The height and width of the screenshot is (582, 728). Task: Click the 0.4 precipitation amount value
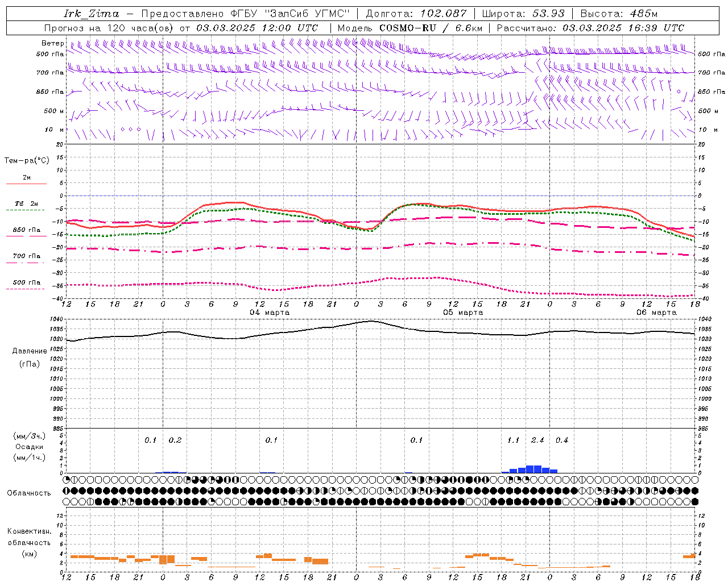point(562,440)
